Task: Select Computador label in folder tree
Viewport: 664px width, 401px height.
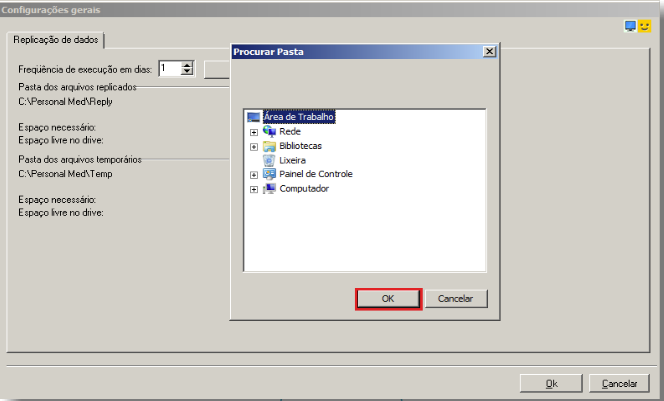Action: [x=304, y=188]
